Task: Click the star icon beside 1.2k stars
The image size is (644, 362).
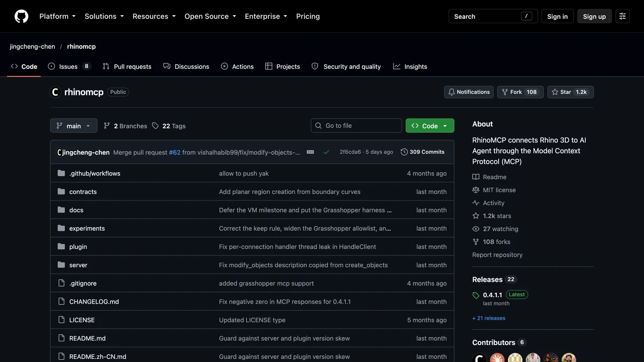Action: [476, 216]
